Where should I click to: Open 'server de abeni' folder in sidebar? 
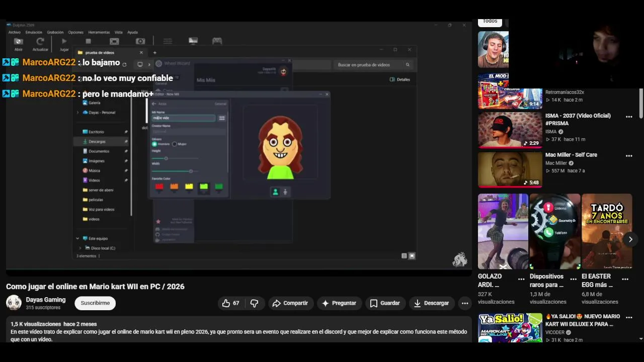click(x=101, y=190)
